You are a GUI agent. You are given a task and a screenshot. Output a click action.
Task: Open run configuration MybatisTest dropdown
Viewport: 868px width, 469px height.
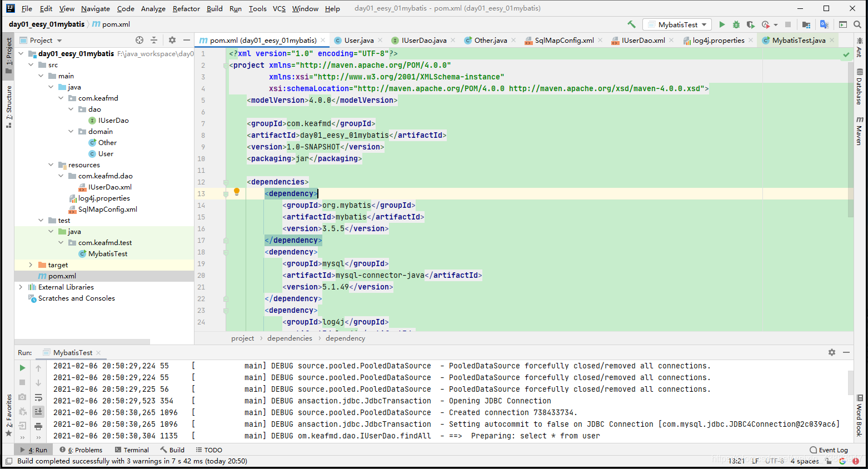click(x=677, y=24)
